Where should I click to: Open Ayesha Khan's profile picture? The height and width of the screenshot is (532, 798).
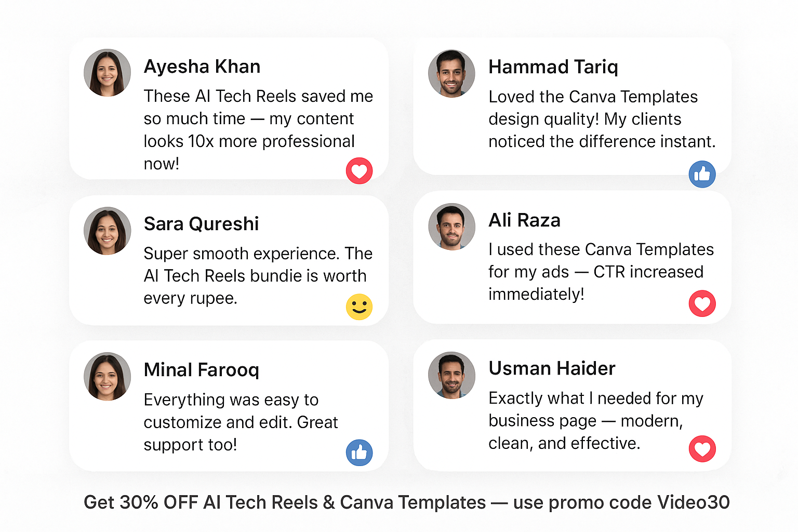[x=107, y=73]
